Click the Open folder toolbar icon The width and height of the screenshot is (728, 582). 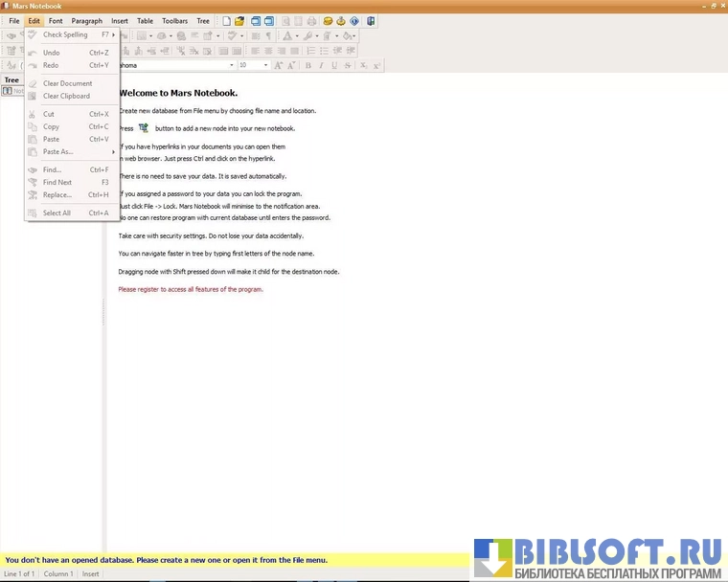coord(239,21)
